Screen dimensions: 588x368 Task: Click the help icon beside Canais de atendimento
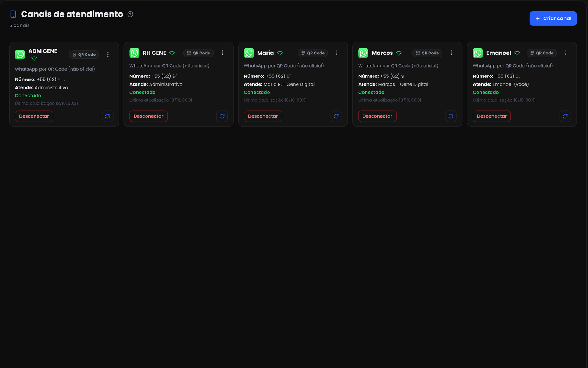[130, 14]
